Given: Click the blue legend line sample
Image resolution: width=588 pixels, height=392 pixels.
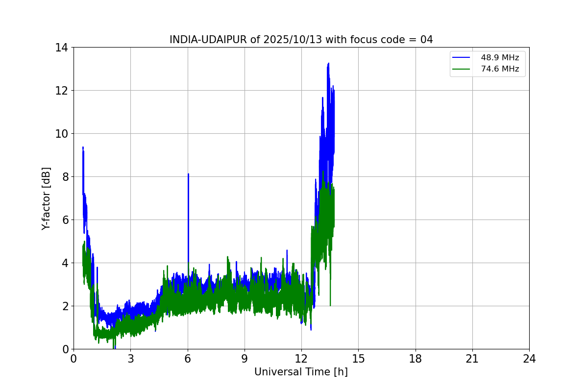Looking at the screenshot, I should [x=462, y=57].
